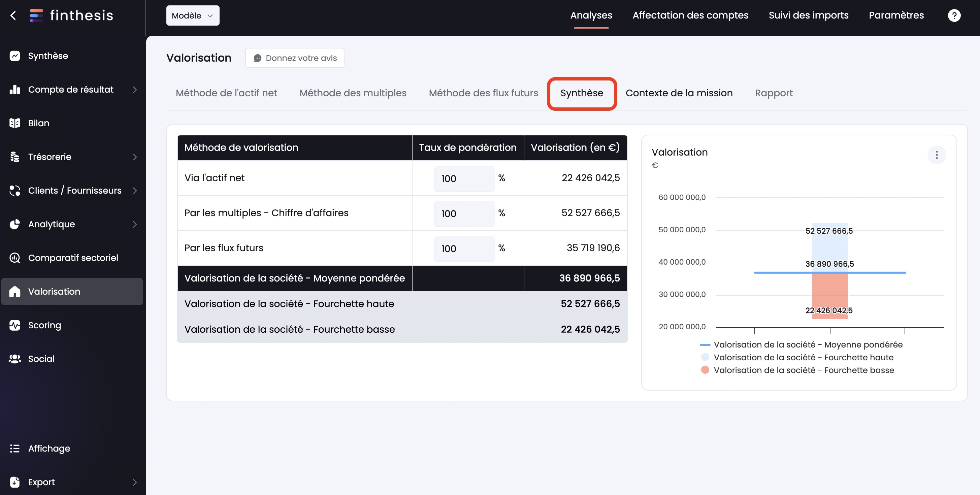Click the back arrow icon
This screenshot has height=495, width=980.
click(13, 15)
